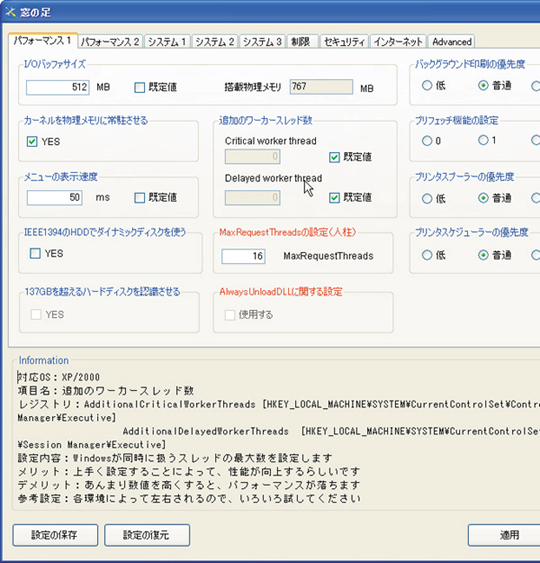Click the MaxRequestThreads value field

coord(243,256)
